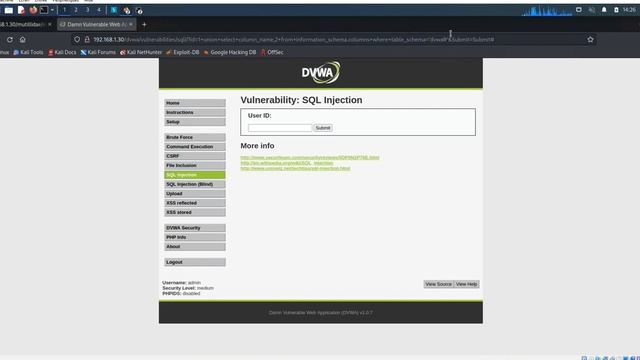This screenshot has height=360, width=640.
Task: Open the About page
Action: (x=195, y=247)
